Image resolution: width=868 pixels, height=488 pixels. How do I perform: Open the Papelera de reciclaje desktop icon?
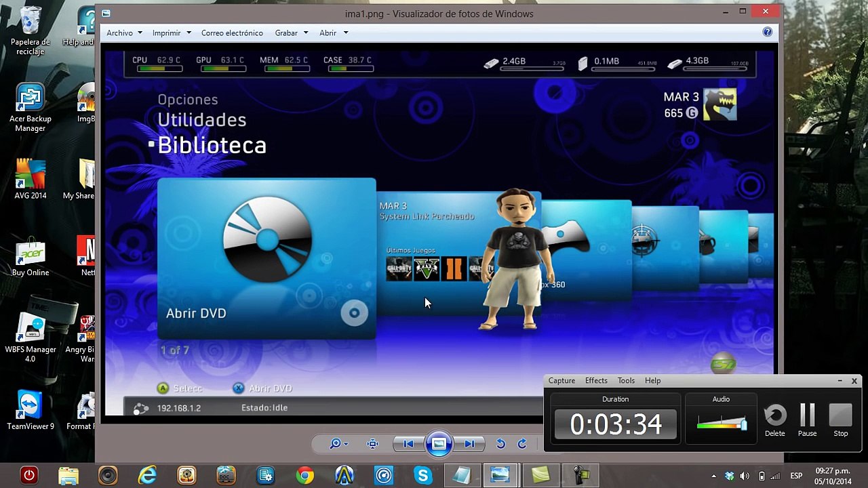[x=31, y=32]
